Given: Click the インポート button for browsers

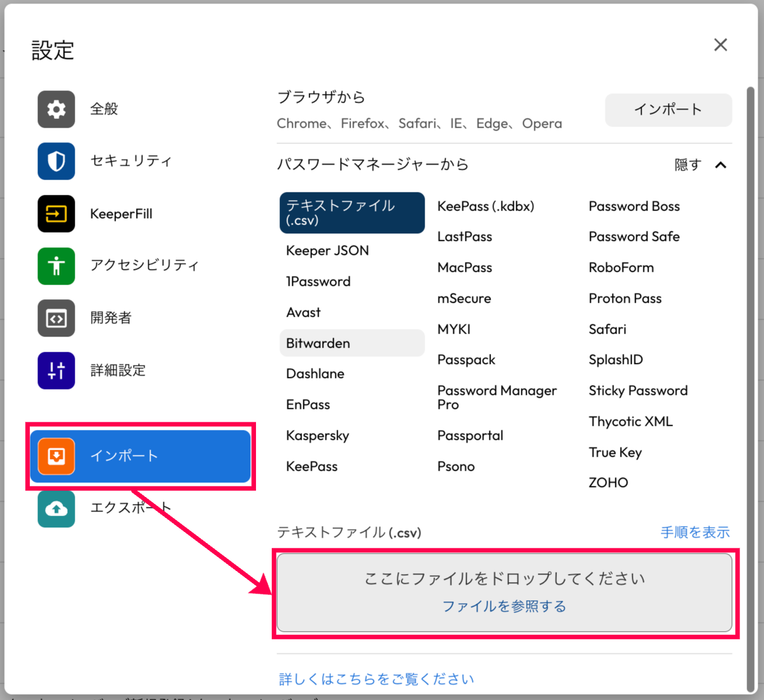Looking at the screenshot, I should [x=668, y=110].
